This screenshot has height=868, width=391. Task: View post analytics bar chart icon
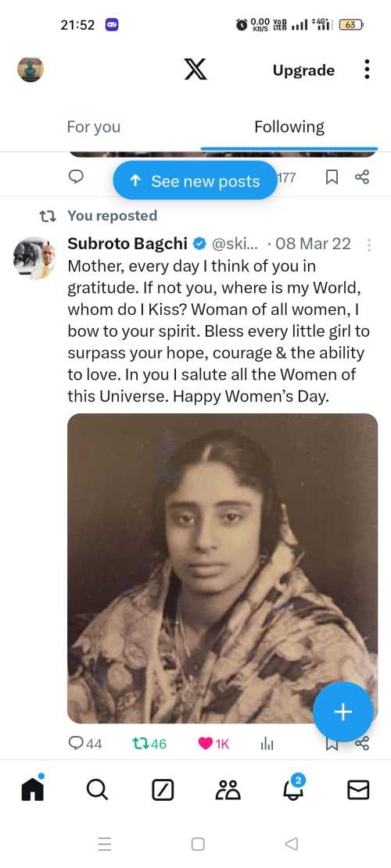[x=267, y=744]
